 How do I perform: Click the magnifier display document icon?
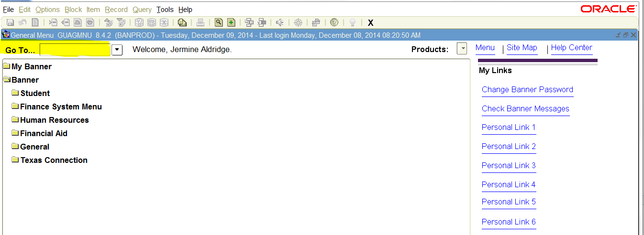pos(219,22)
